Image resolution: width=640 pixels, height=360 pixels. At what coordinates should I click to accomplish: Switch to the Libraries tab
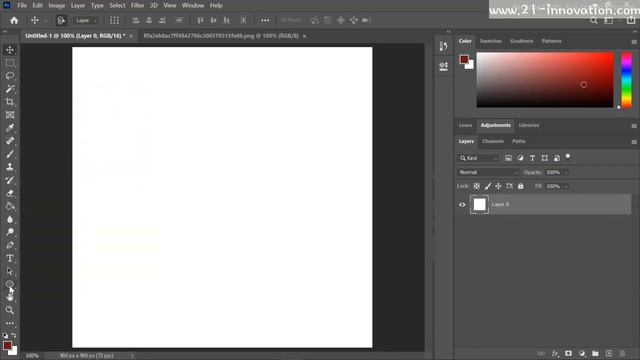click(529, 125)
